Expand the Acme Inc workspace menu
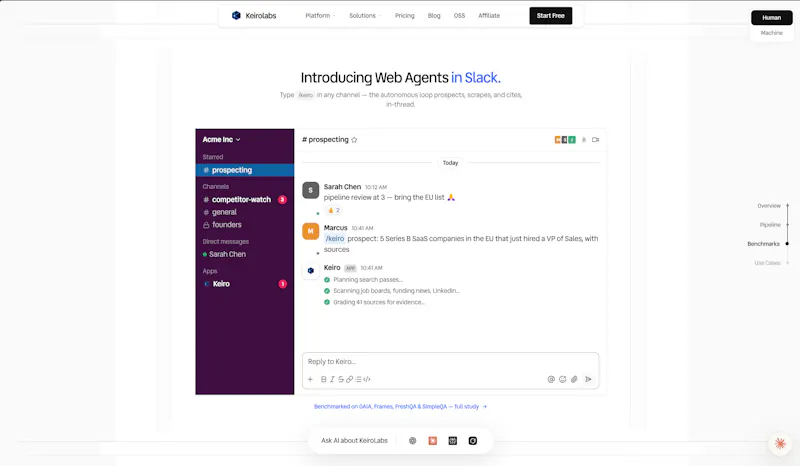Screen dimensions: 800x466 221,139
